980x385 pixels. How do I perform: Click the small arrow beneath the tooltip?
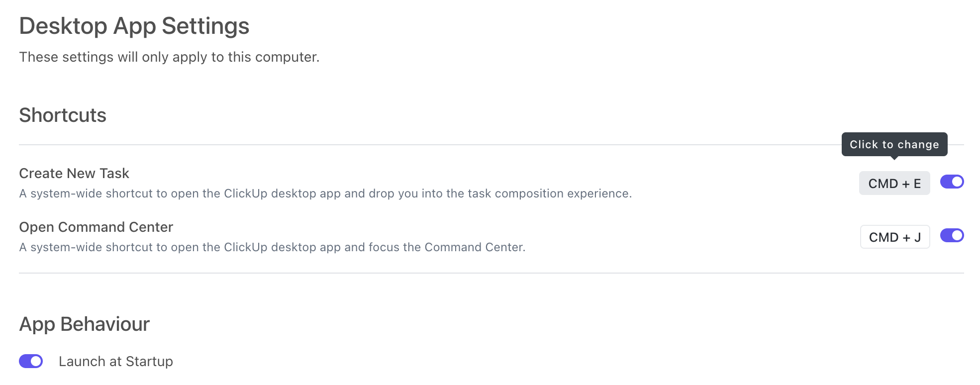[x=894, y=158]
